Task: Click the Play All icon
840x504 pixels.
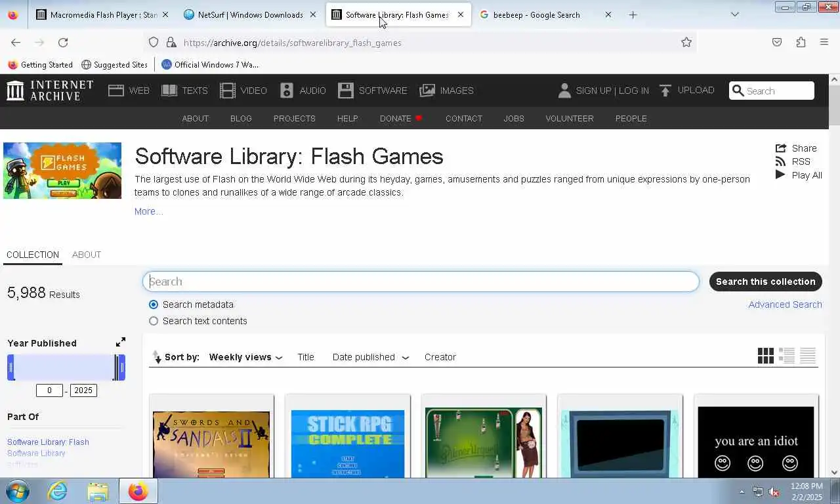Action: [780, 175]
